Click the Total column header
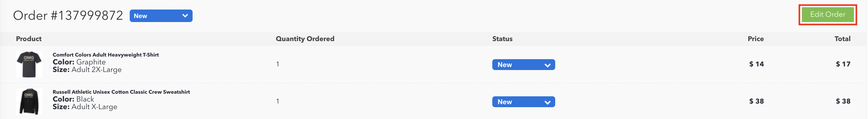Screen dimensions: 868x119 click(843, 39)
